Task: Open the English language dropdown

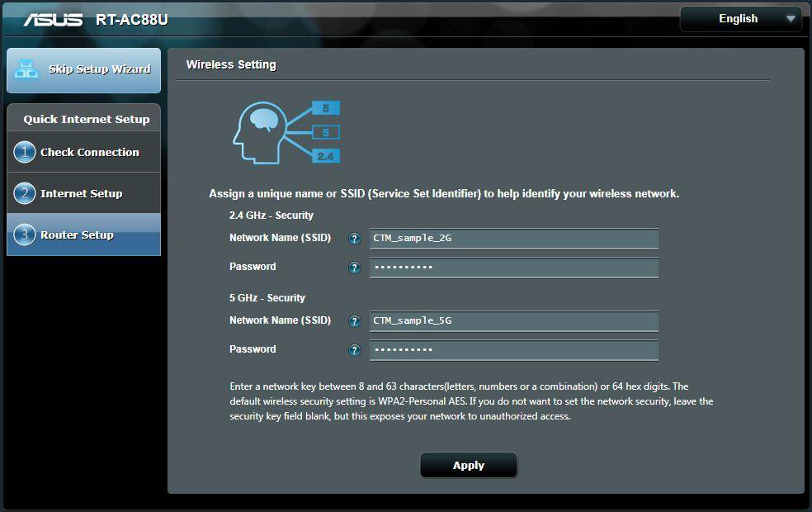Action: (x=740, y=19)
